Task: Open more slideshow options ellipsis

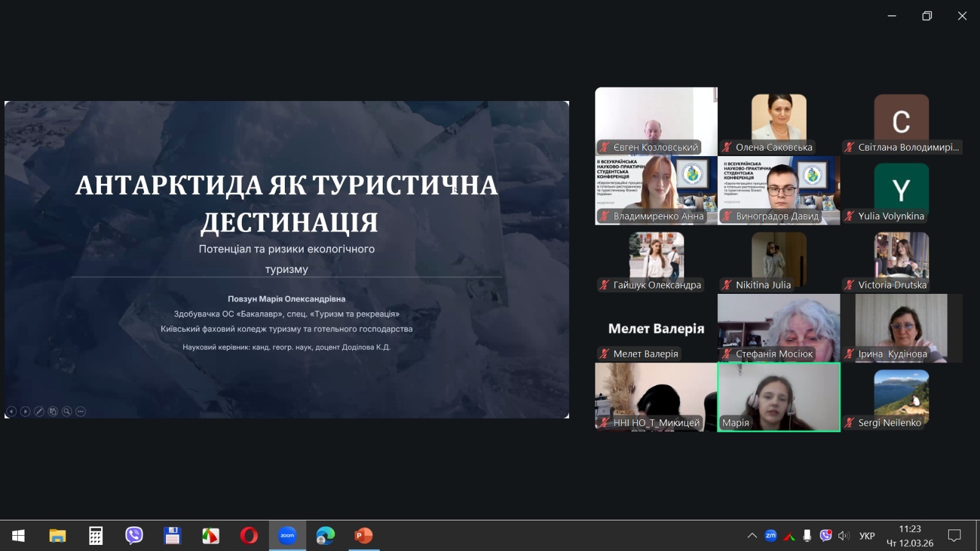Action: coord(81,411)
